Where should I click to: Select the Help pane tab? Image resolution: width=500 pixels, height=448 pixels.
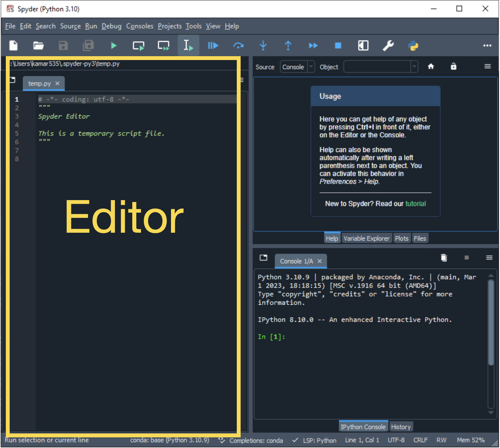tap(332, 238)
